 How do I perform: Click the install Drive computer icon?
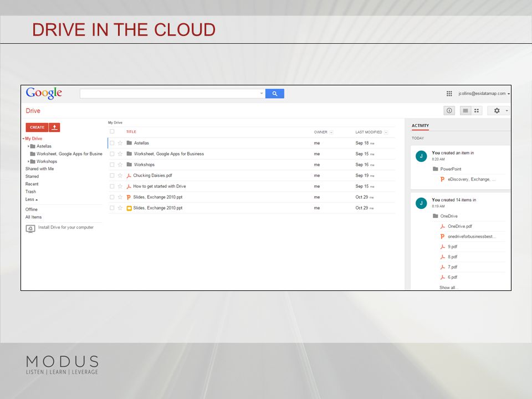[x=30, y=229]
